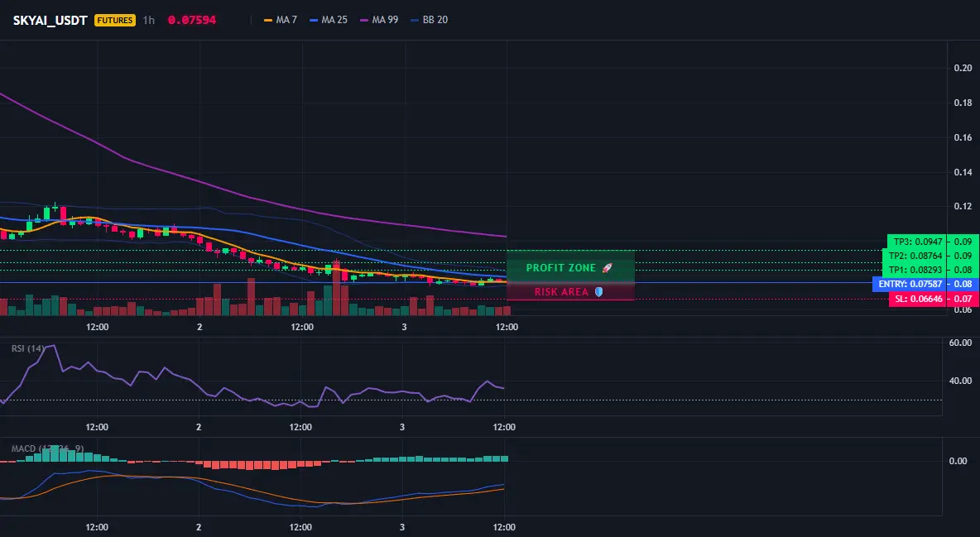Toggle the MA 25 legend entry
This screenshot has height=537, width=980.
tap(328, 20)
